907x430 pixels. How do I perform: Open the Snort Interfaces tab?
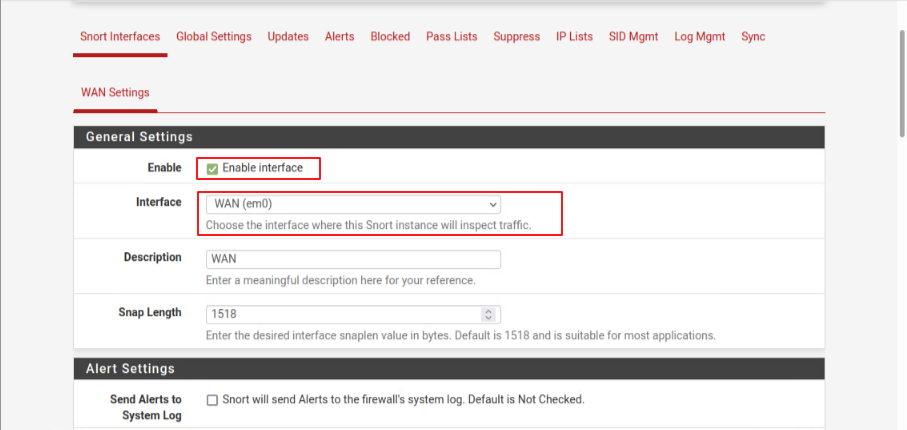119,37
